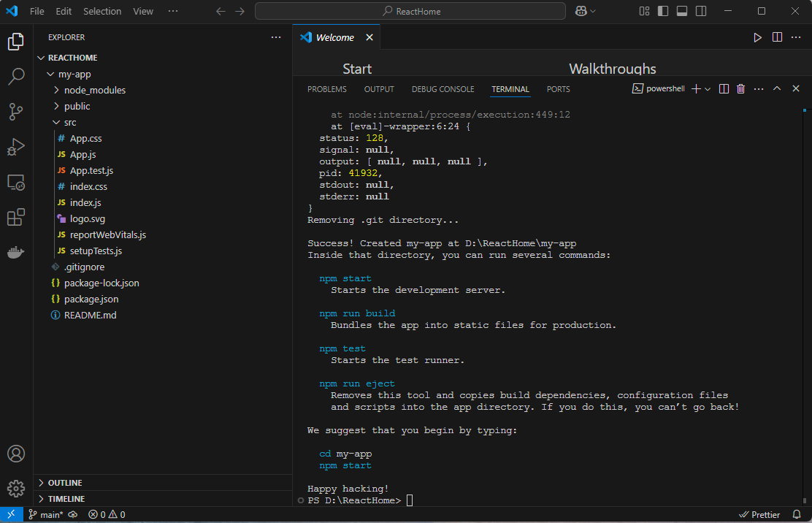The image size is (812, 523).
Task: Collapse the src folder
Action: click(x=69, y=123)
